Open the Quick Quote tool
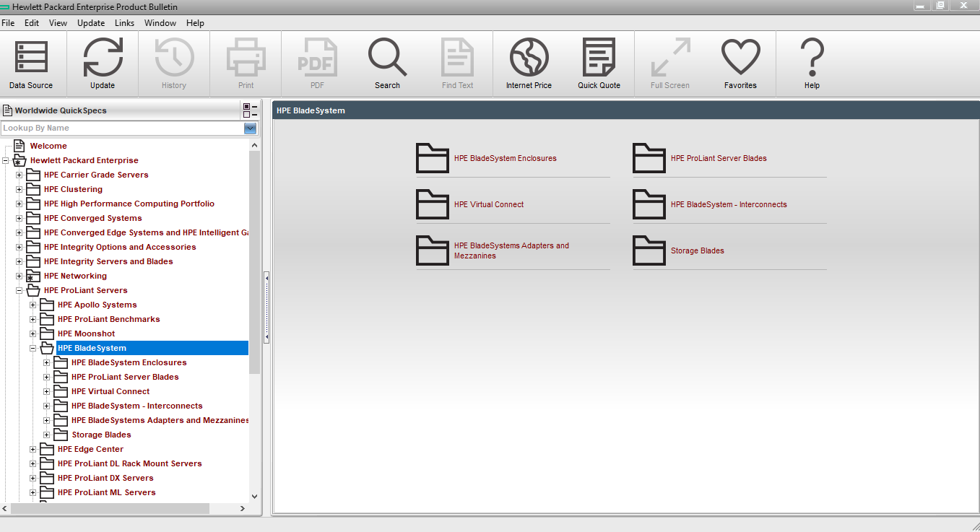 (x=599, y=64)
